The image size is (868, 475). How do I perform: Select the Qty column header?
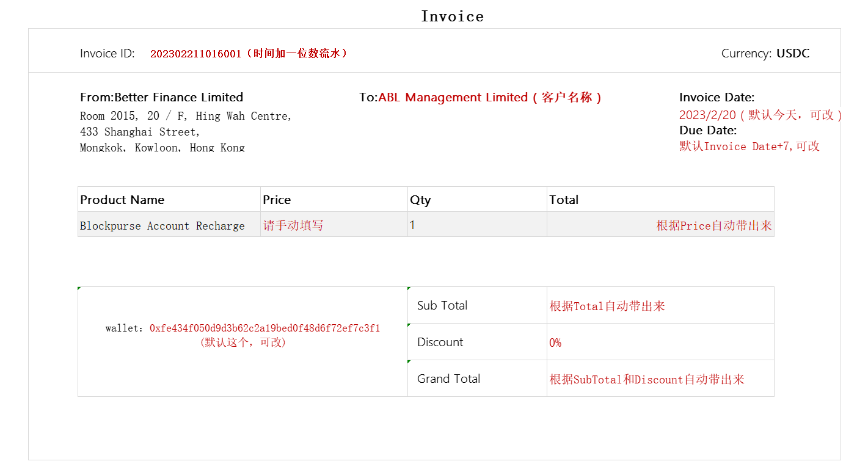pyautogui.click(x=477, y=200)
